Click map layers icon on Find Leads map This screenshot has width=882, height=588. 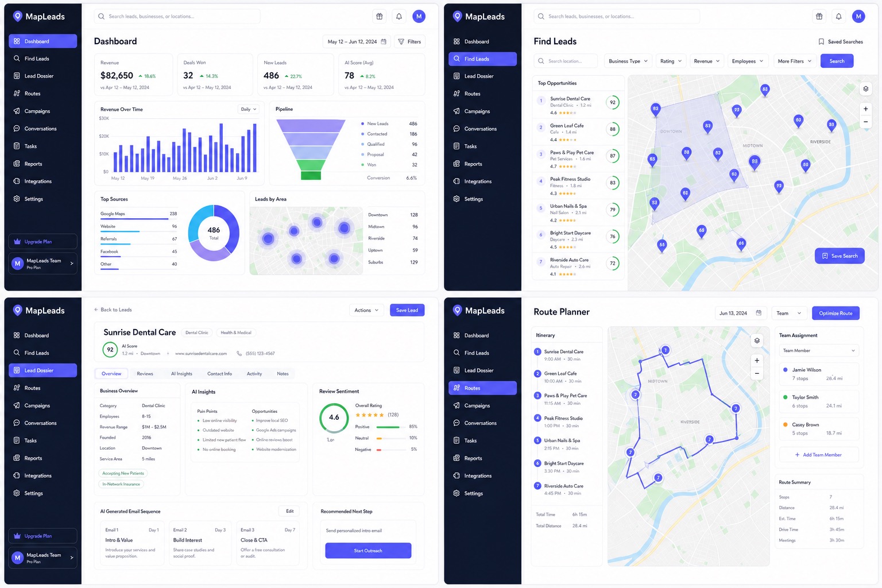(865, 89)
